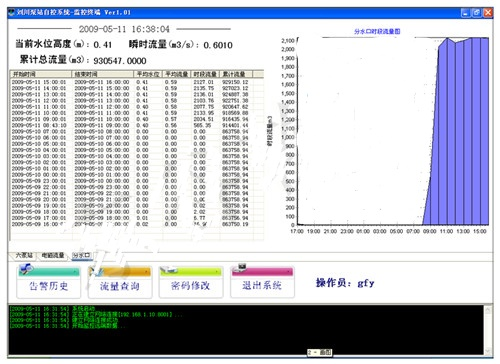Click the icon atop the 密码修改 button
This screenshot has width=500, height=364.
tap(168, 270)
